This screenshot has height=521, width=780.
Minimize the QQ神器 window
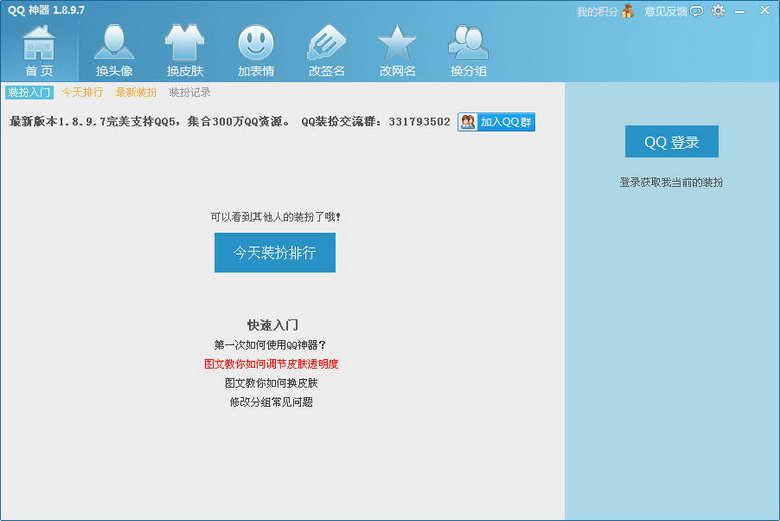pos(740,11)
